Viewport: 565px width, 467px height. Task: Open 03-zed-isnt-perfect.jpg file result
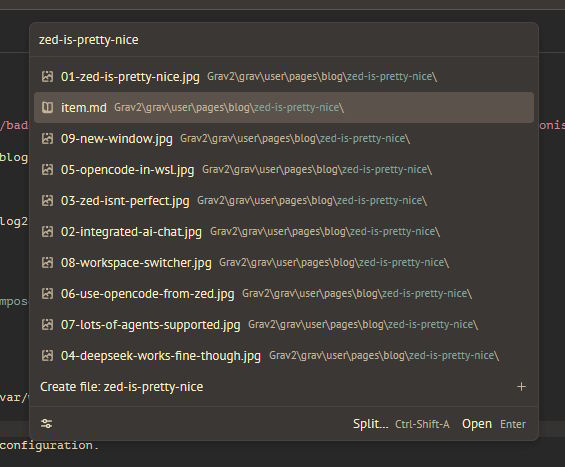tap(284, 200)
